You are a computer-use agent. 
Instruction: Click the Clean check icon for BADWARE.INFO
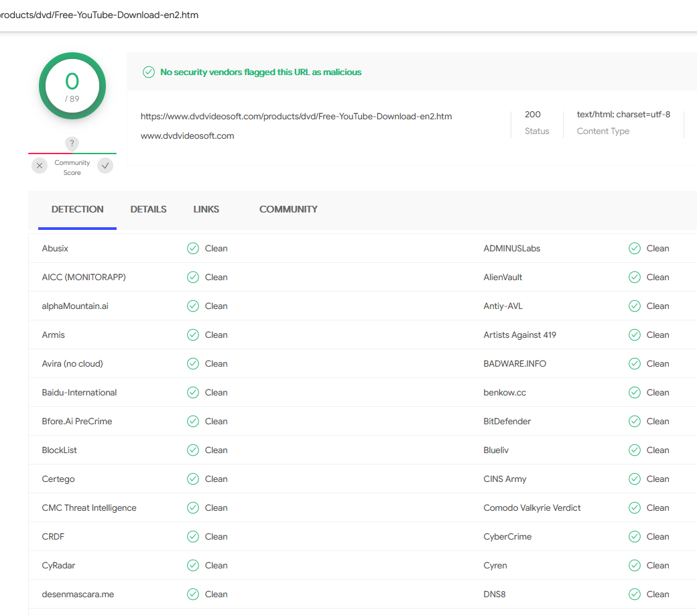click(x=635, y=363)
